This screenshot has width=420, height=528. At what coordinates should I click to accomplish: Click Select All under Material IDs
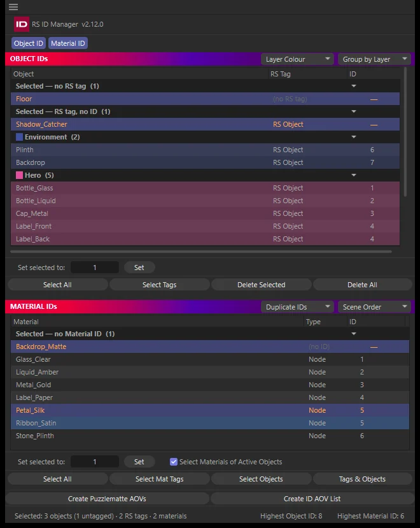pyautogui.click(x=57, y=479)
